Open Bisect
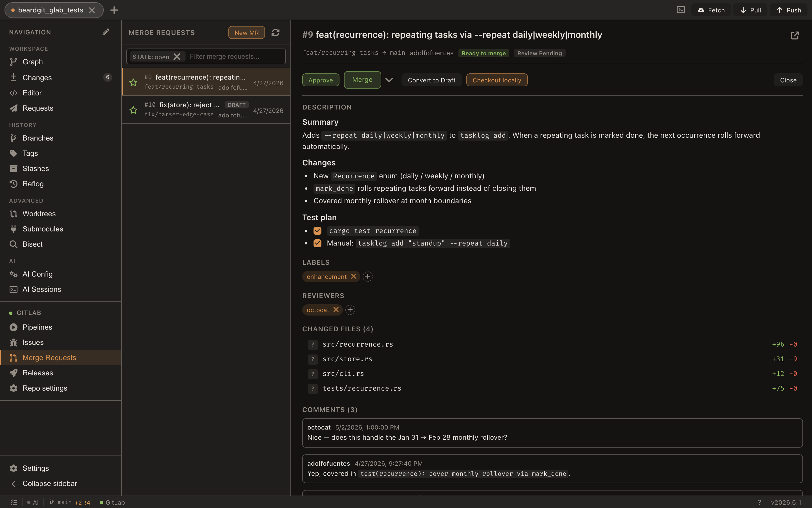 point(60,244)
